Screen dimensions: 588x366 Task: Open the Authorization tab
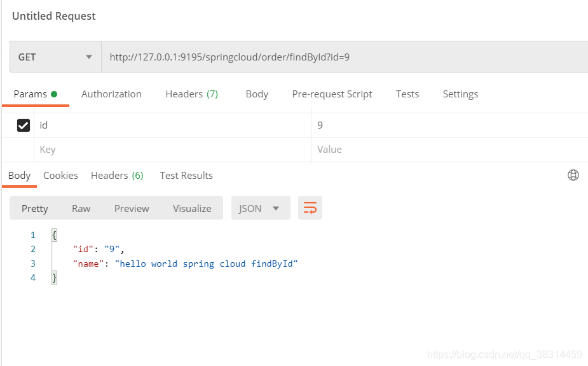[111, 94]
